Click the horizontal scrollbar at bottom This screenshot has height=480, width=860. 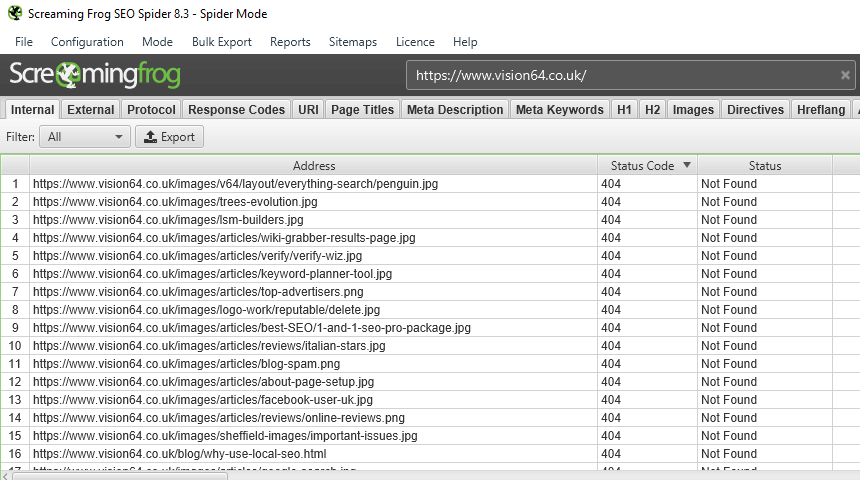[121, 476]
